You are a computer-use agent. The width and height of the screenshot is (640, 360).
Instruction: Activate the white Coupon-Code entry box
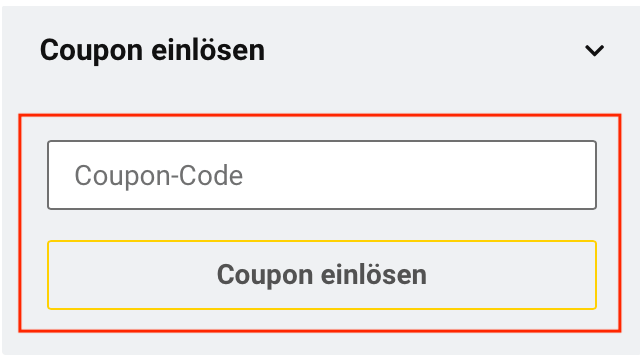(x=322, y=175)
